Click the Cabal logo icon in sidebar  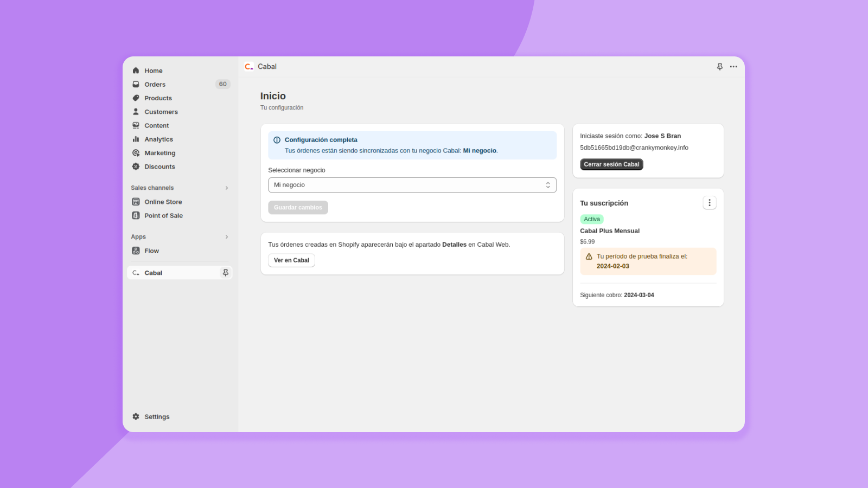(x=136, y=273)
